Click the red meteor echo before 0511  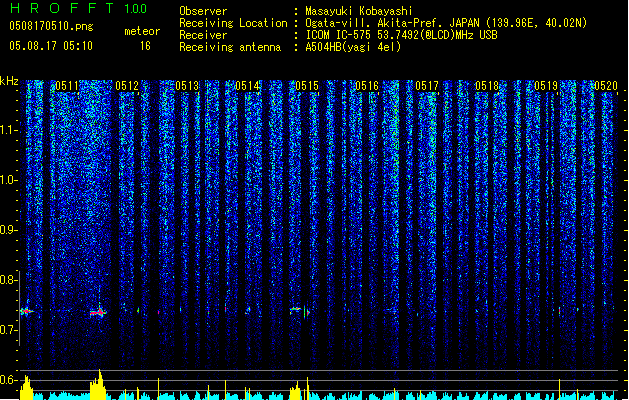[27, 311]
